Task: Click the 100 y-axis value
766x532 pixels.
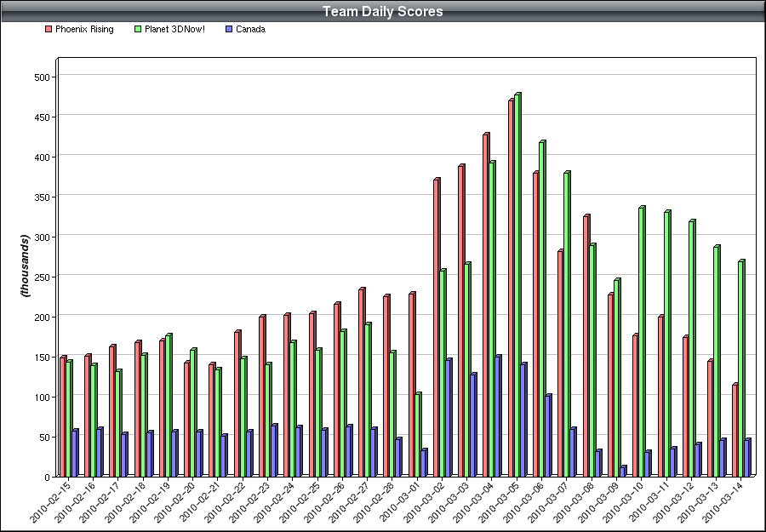Action: point(43,398)
